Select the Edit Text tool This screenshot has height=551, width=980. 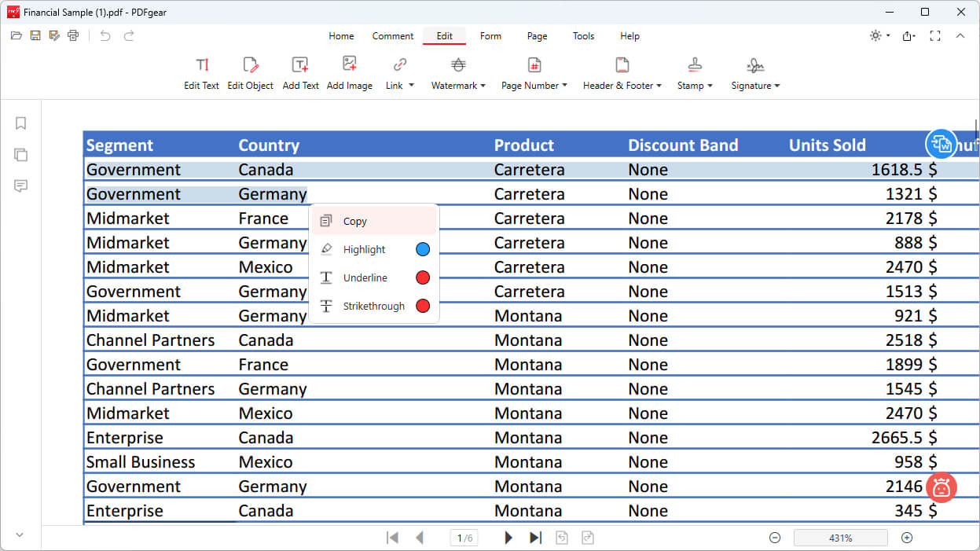click(201, 73)
